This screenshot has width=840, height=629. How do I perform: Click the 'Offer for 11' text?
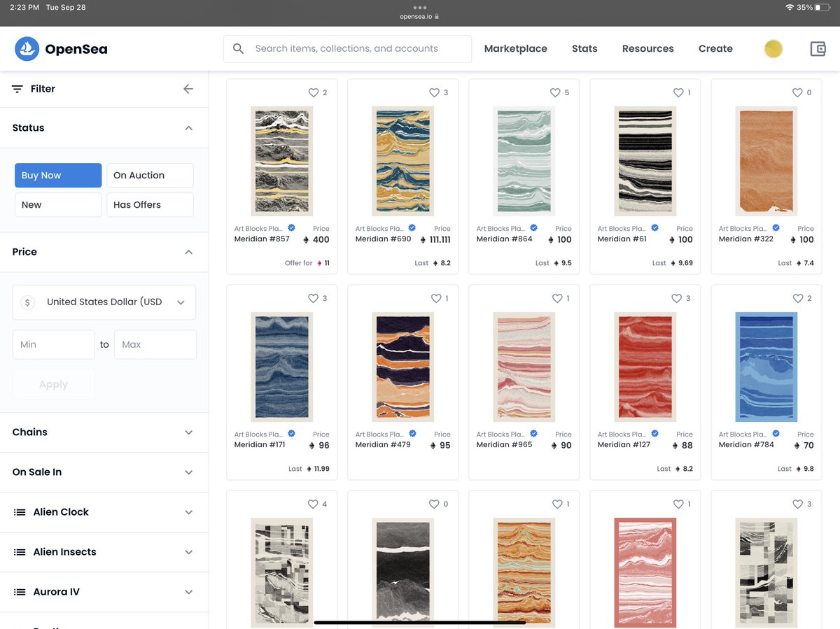pyautogui.click(x=307, y=263)
